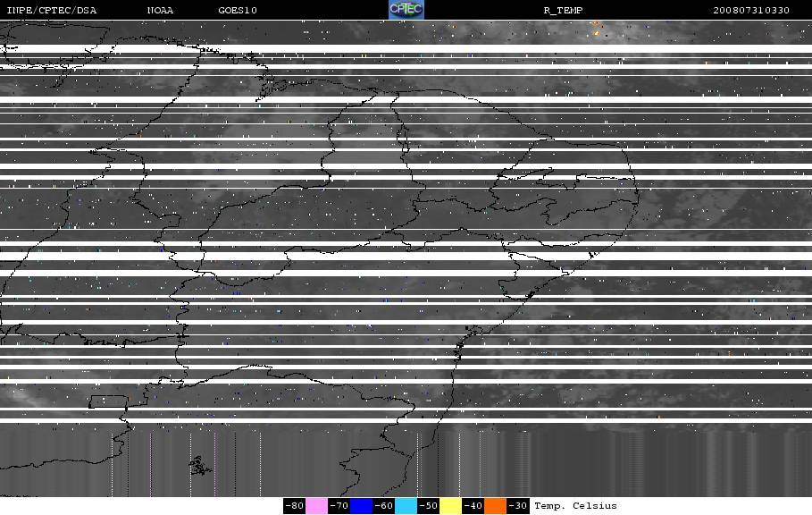Click the -80 legend value box
The height and width of the screenshot is (515, 812).
pos(294,506)
